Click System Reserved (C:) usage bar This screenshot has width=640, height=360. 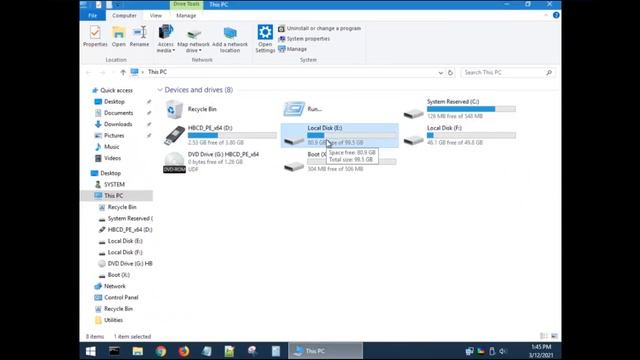point(471,109)
